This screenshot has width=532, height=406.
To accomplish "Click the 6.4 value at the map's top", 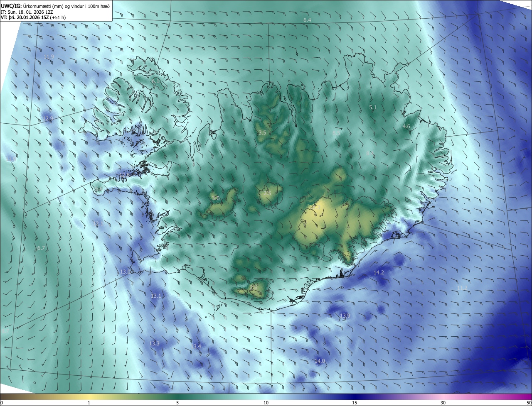I will click(x=307, y=20).
